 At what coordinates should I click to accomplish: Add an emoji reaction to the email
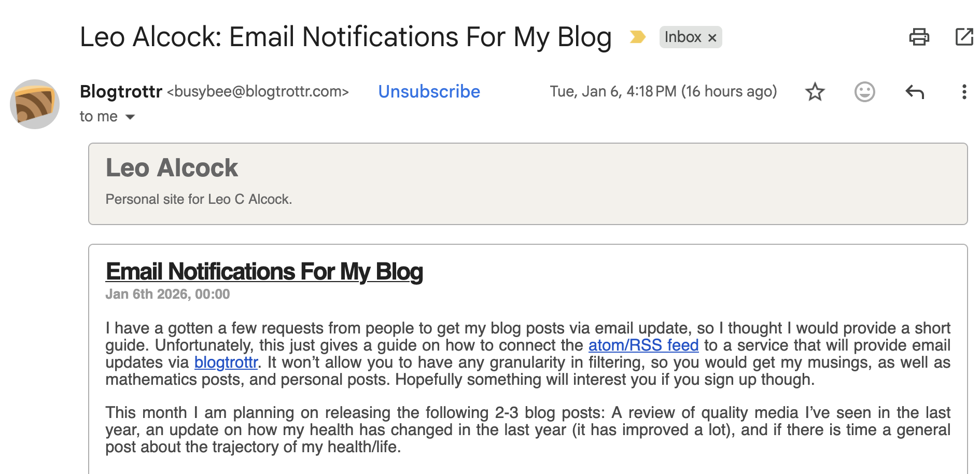864,92
